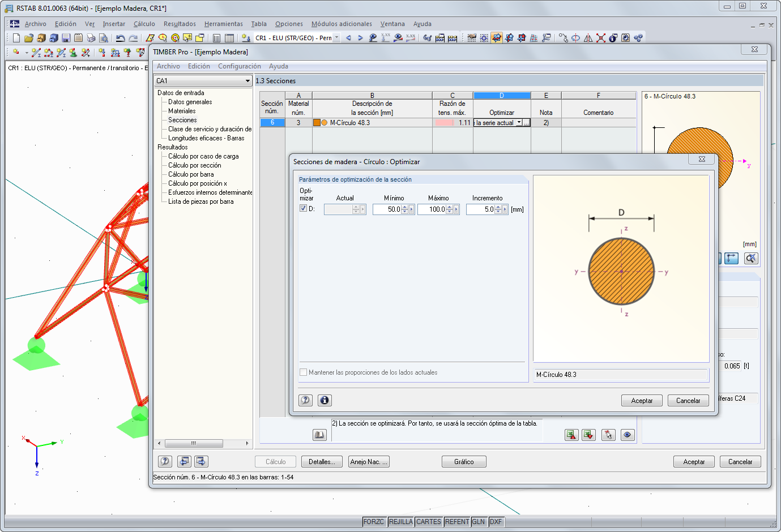This screenshot has width=781, height=532.
Task: Go to previous table with left arrow icon
Action: pyautogui.click(x=184, y=461)
